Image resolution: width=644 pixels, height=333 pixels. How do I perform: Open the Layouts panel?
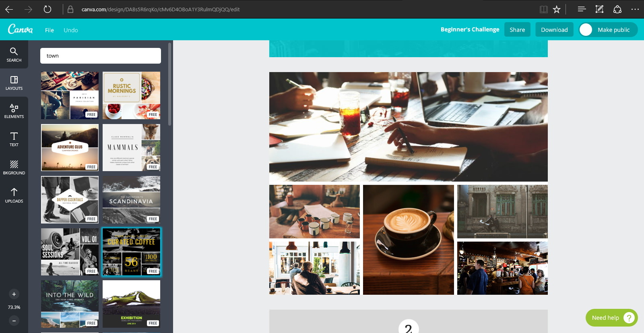click(x=14, y=83)
